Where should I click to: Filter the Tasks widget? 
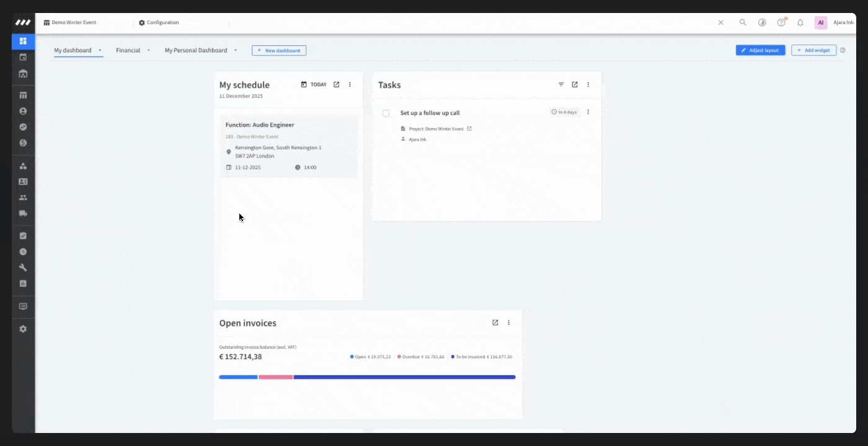[x=561, y=85]
